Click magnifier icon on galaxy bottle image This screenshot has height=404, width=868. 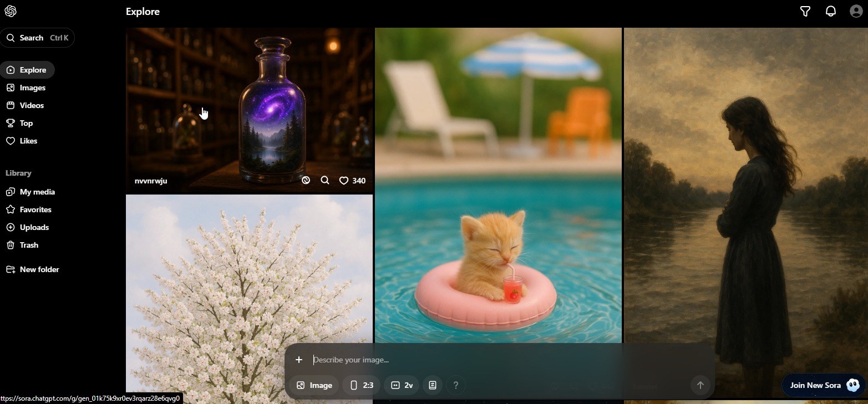325,180
